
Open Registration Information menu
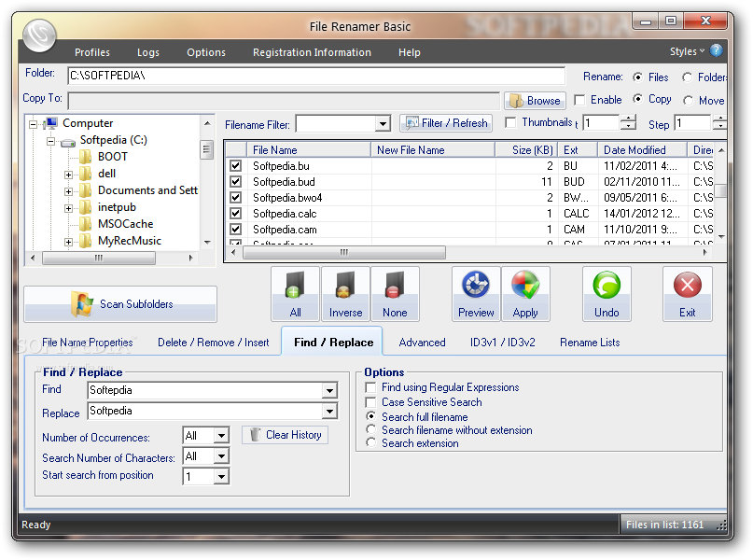click(x=312, y=52)
